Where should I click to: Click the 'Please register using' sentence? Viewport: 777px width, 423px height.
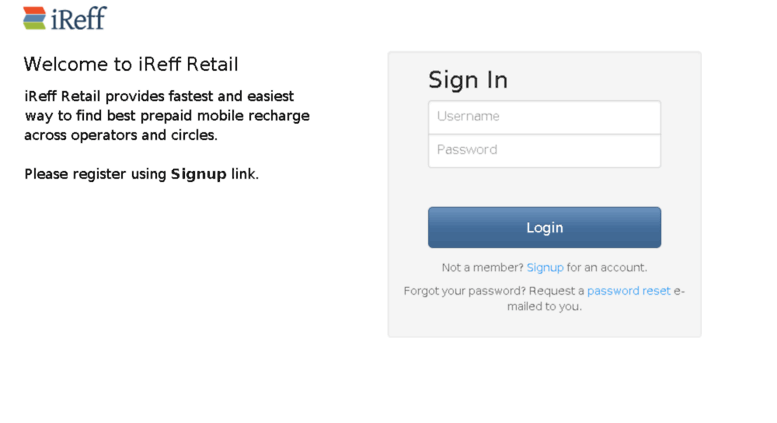point(141,174)
